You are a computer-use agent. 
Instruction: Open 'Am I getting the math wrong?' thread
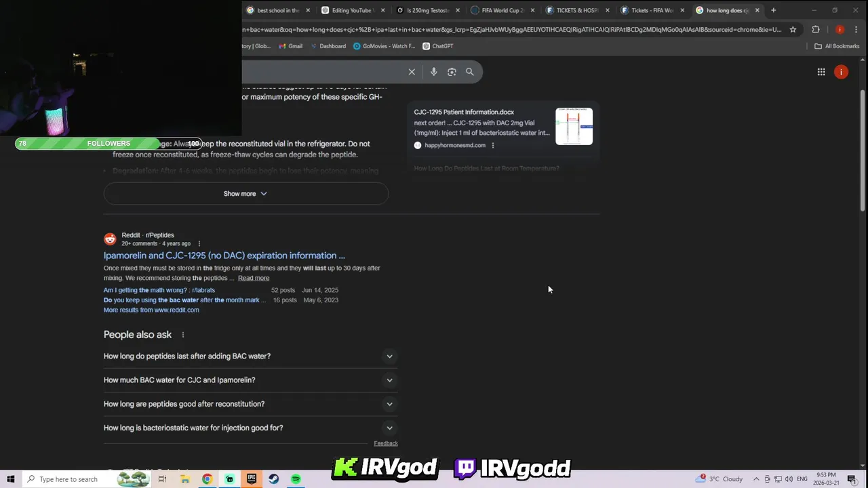159,290
